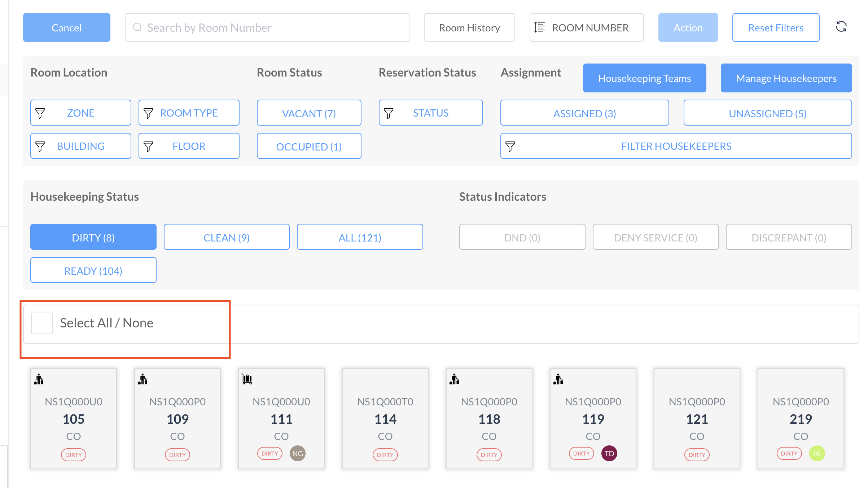Switch to the CLEAN (9) status tab
Viewport: 868px width, 488px height.
(226, 237)
